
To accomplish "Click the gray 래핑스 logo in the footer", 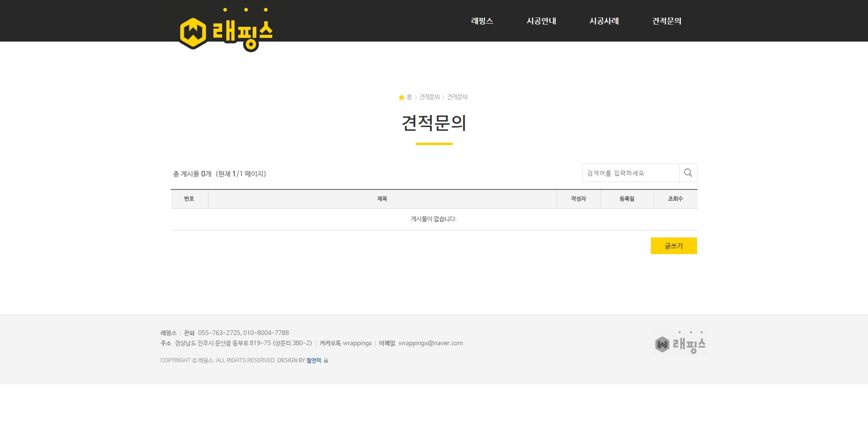I will click(x=680, y=343).
